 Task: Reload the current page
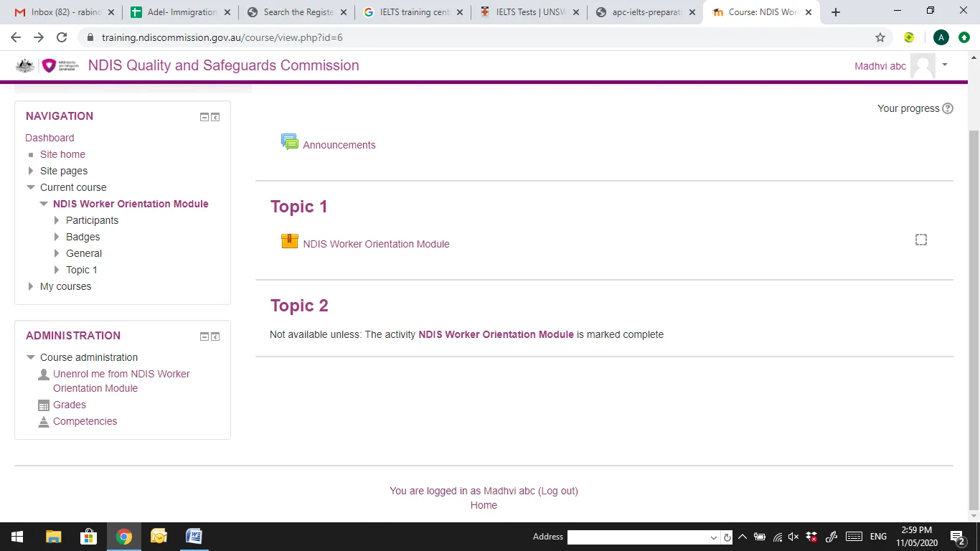point(62,37)
